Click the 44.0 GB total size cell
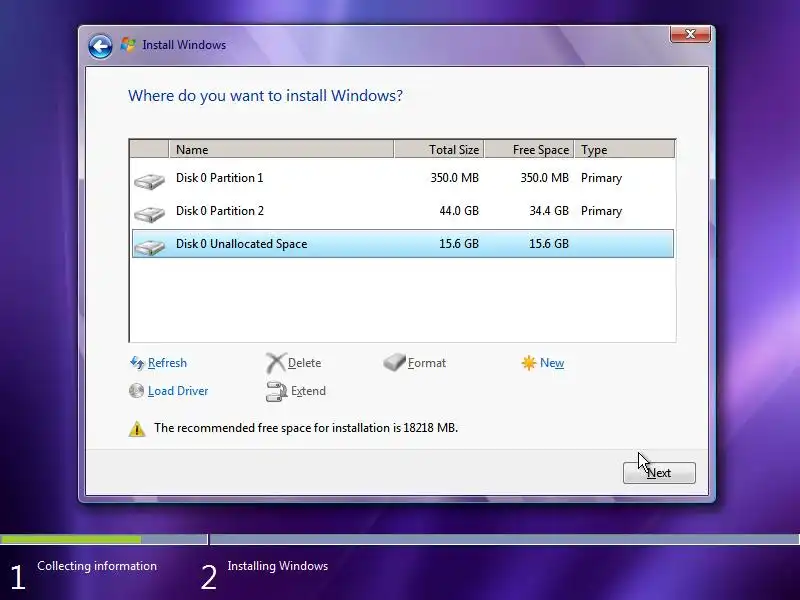800x600 pixels. pos(459,211)
